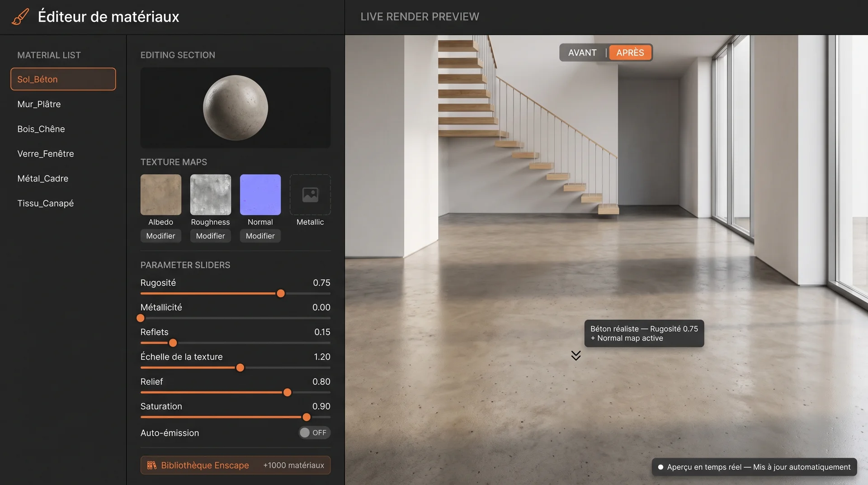Switch preview to AVANT
Image resolution: width=868 pixels, height=485 pixels.
tap(582, 52)
